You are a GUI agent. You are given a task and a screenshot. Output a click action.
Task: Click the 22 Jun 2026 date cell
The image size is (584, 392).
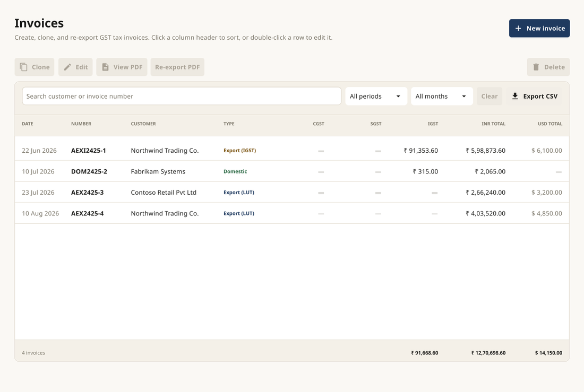[x=39, y=151]
